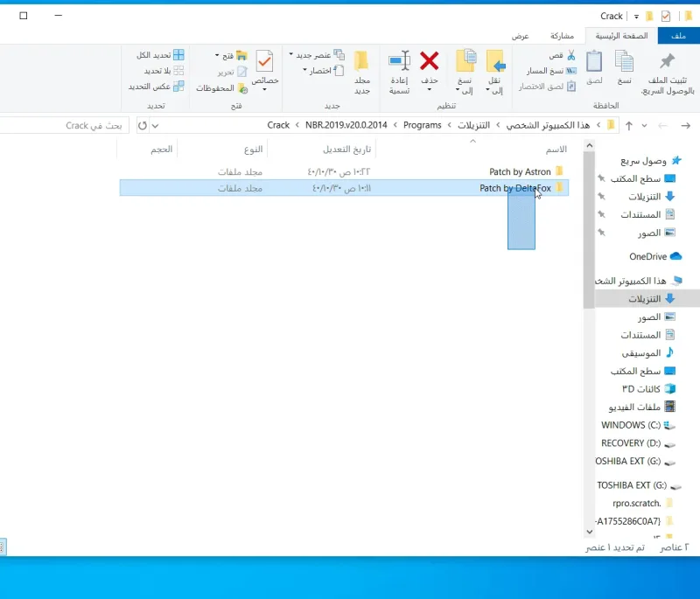
Task: Click the Cut (قص) scissors icon
Action: coord(571,55)
